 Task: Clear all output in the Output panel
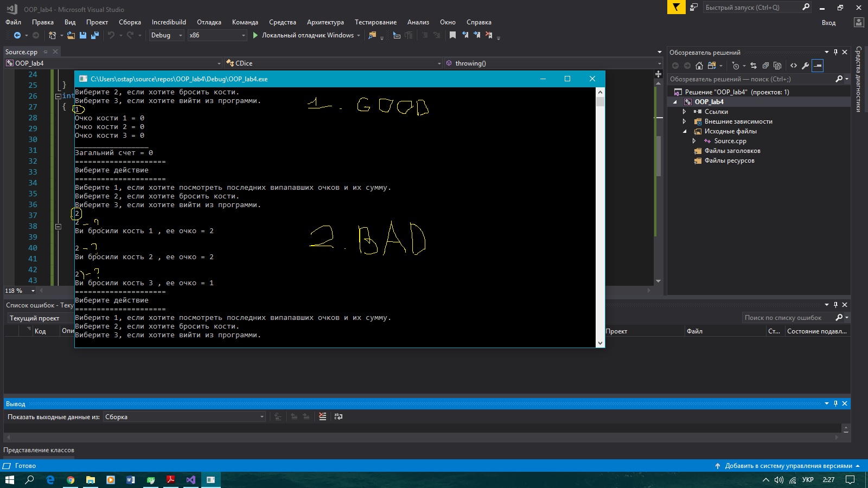323,416
